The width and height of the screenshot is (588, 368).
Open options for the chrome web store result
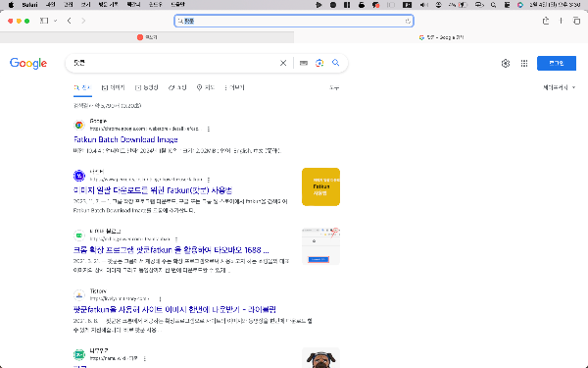pyautogui.click(x=209, y=129)
